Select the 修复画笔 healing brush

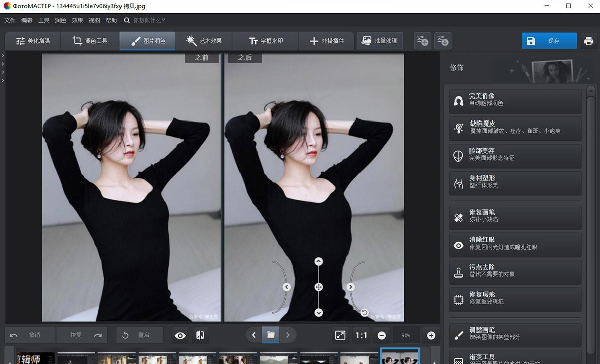(516, 217)
